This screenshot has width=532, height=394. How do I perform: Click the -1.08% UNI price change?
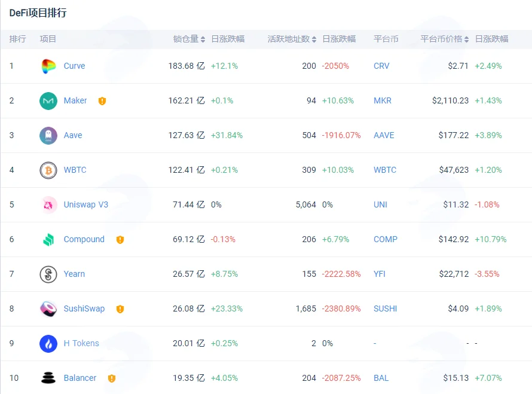tap(487, 204)
